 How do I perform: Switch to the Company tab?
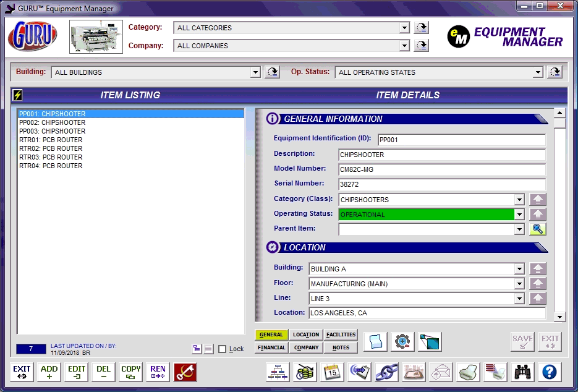coord(306,347)
